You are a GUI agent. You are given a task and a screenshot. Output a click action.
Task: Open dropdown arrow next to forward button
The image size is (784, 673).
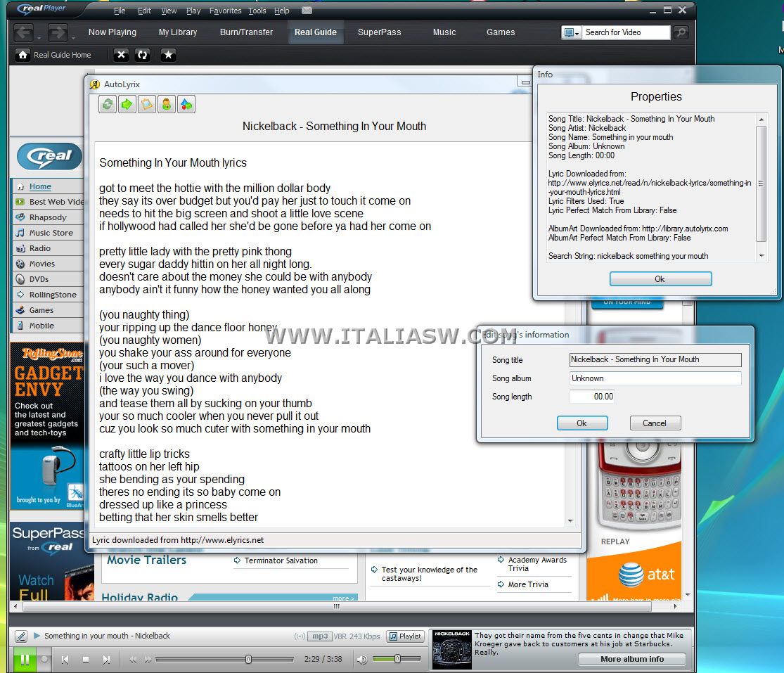(x=73, y=38)
